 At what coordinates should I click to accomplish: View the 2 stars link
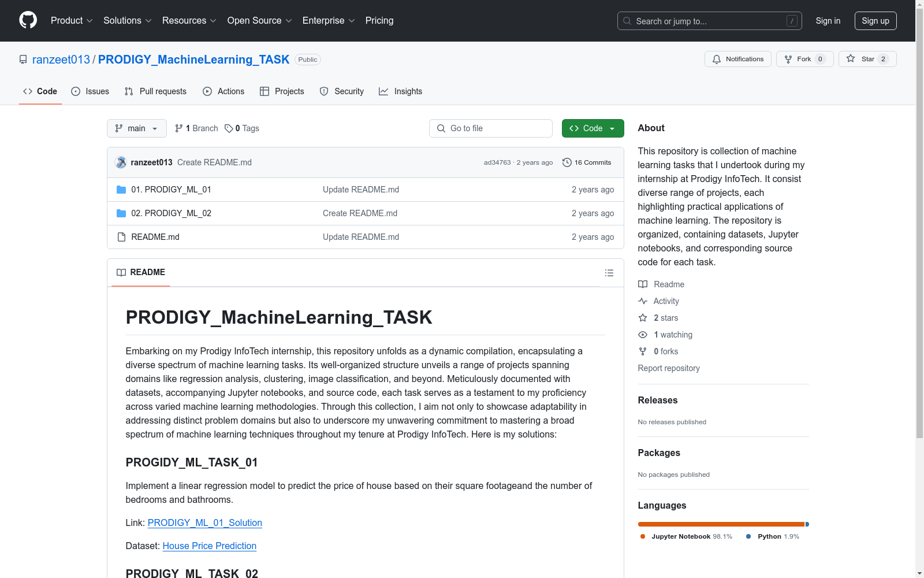click(658, 318)
